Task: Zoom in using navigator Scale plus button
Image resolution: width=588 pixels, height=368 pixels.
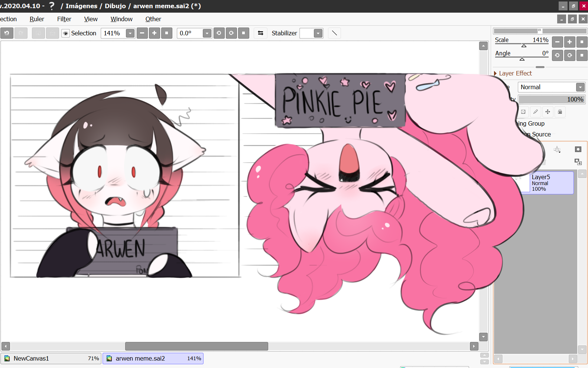Action: (569, 42)
